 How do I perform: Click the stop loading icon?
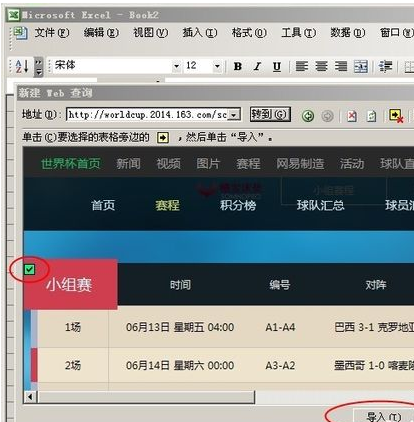click(352, 116)
